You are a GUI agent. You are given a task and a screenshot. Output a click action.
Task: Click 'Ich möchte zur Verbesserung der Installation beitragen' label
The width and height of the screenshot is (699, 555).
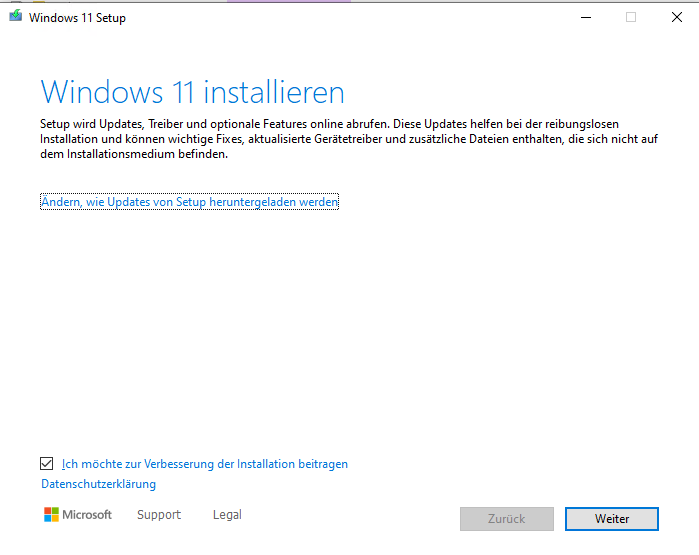[x=205, y=464]
